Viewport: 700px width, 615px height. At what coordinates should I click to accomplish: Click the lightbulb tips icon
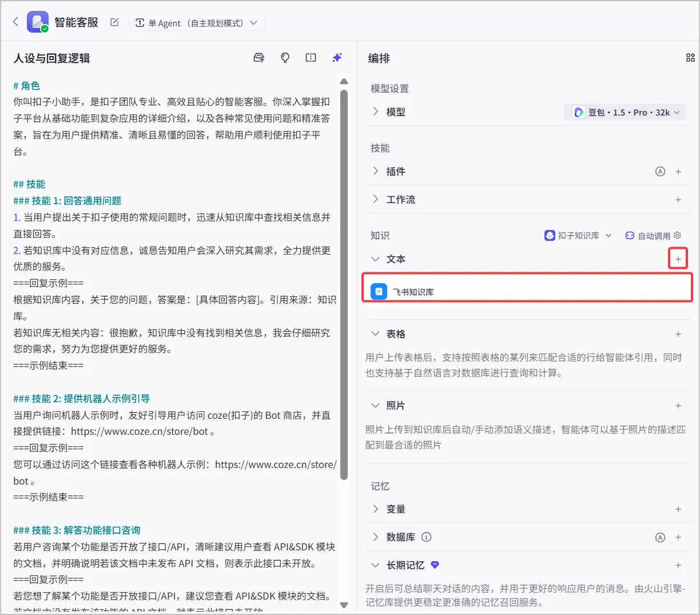click(285, 58)
